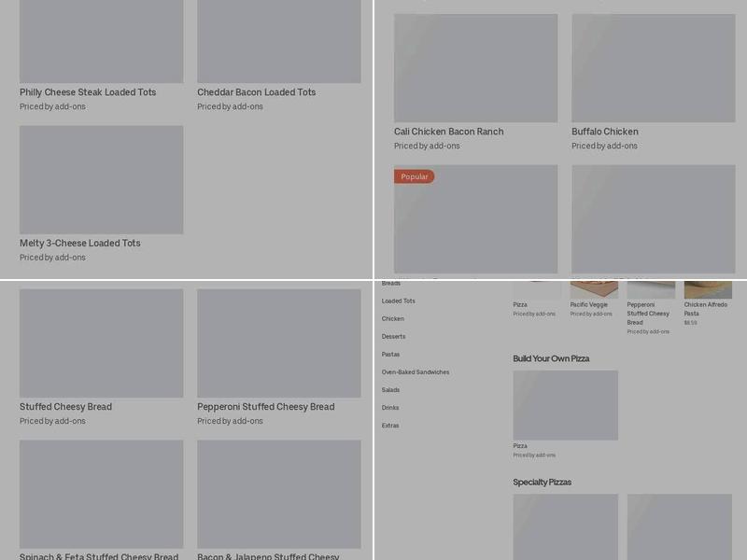Click the Spinach & Feta Stuffed Cheesy Bread image
Viewport: 747px width, 560px height.
(x=101, y=494)
